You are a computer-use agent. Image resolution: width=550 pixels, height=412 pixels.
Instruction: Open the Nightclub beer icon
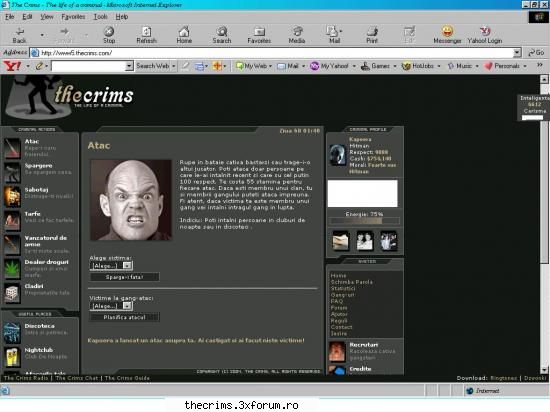pos(12,356)
